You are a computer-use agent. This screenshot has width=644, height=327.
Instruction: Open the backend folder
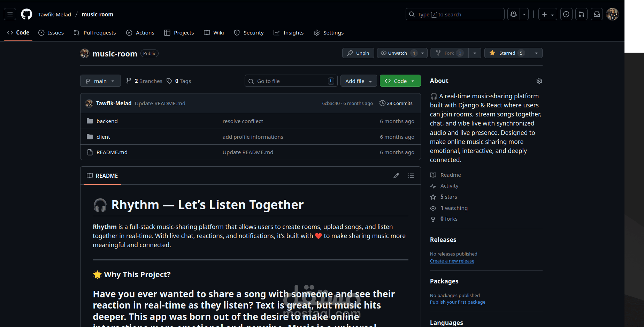pyautogui.click(x=107, y=121)
